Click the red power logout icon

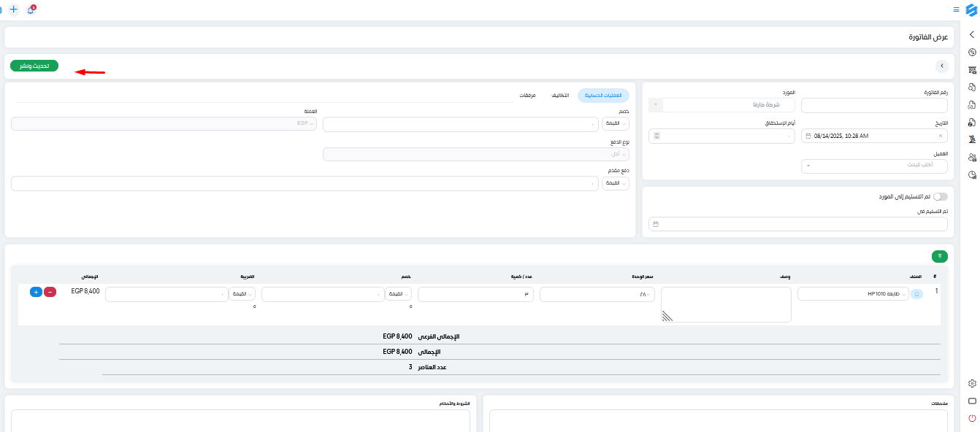pos(971,418)
